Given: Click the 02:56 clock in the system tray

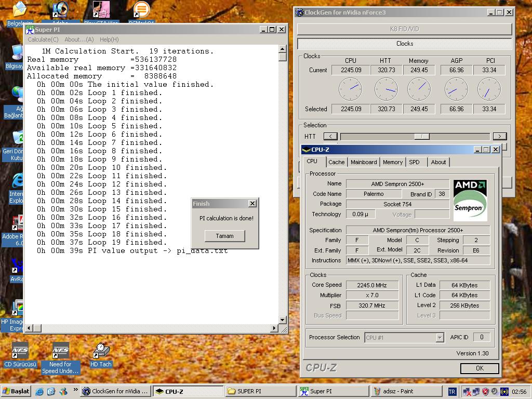Looking at the screenshot, I should coord(519,392).
